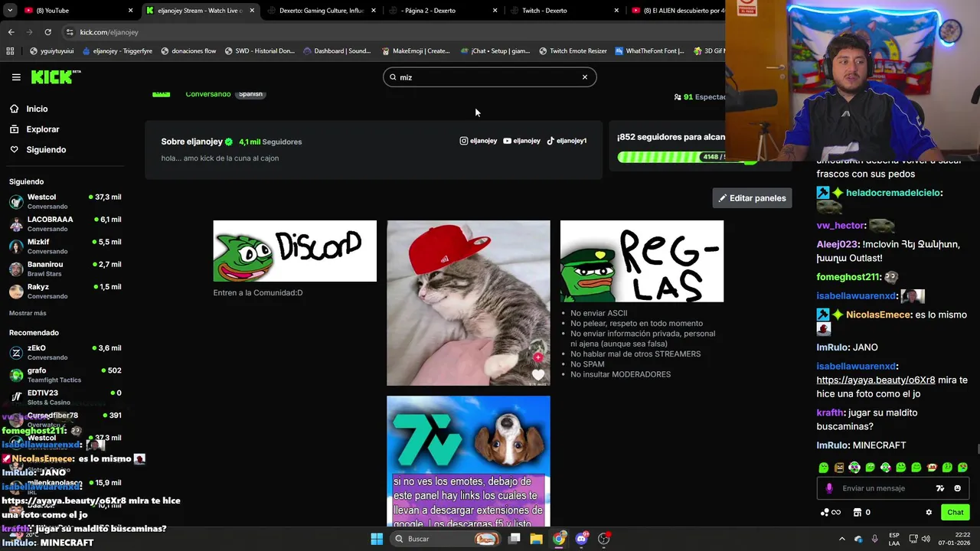Click username heladocremadelcielo in chat
The image size is (980, 551).
pyautogui.click(x=892, y=193)
